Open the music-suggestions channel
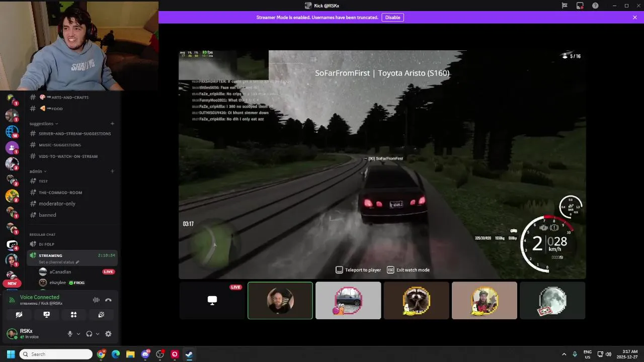 click(x=72, y=145)
